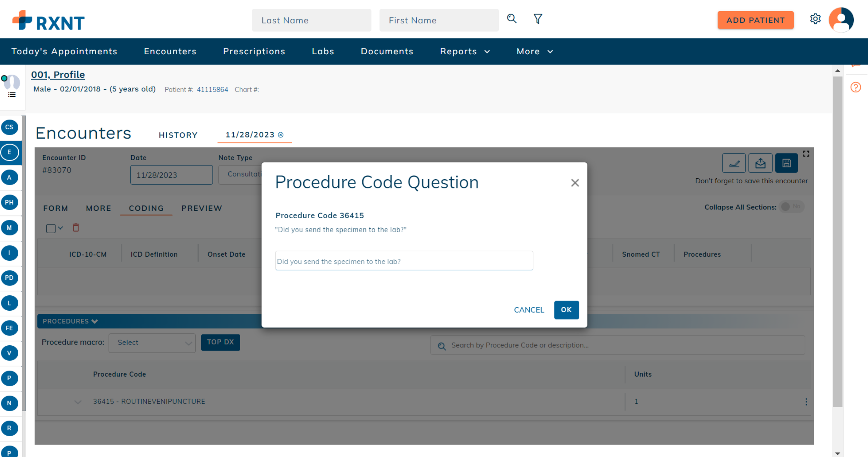Click the patient chart list icon
Screen dimensions: 868x457
coord(12,95)
